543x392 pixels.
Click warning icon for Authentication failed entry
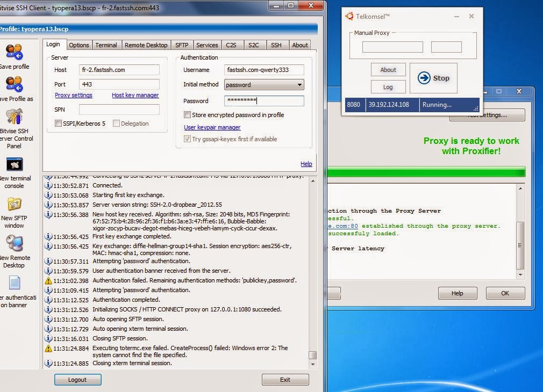tap(48, 281)
